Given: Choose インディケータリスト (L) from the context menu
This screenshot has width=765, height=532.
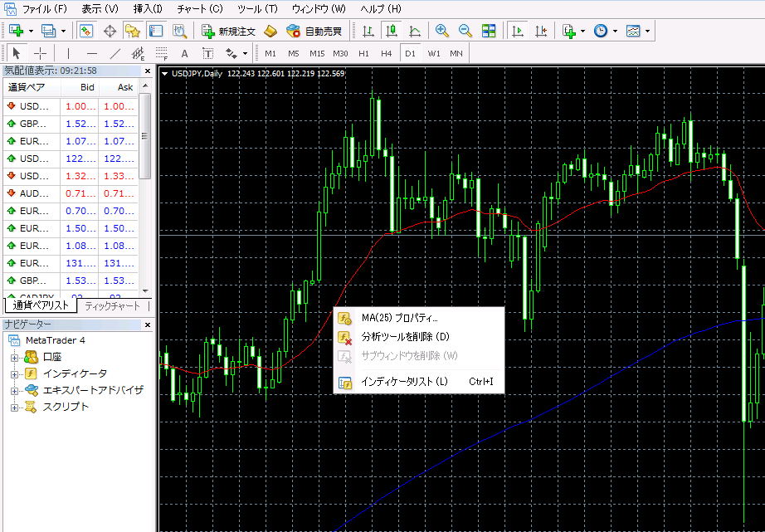Looking at the screenshot, I should [419, 382].
